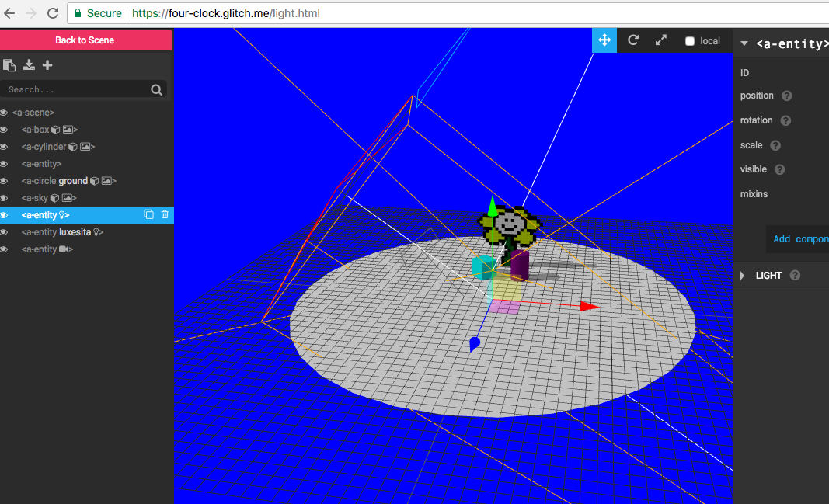
Task: Reload the page in the browser
Action: [53, 13]
